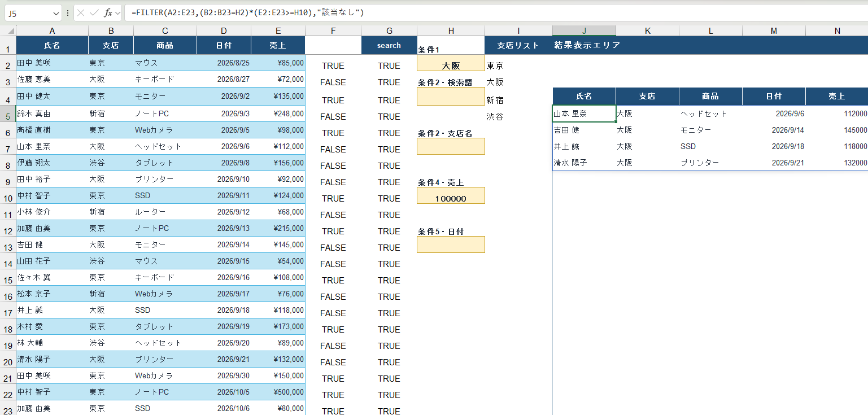Click the result cell ヘッドセット

pyautogui.click(x=710, y=113)
